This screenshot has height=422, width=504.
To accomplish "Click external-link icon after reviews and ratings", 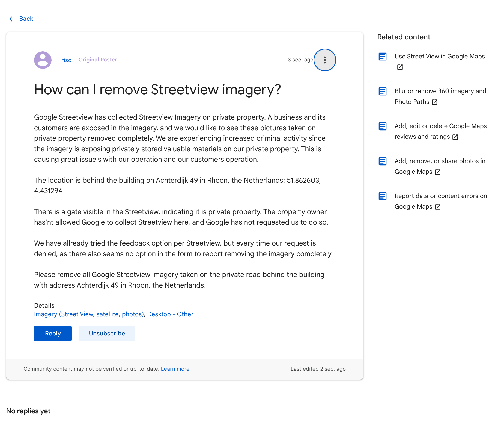I will (455, 137).
